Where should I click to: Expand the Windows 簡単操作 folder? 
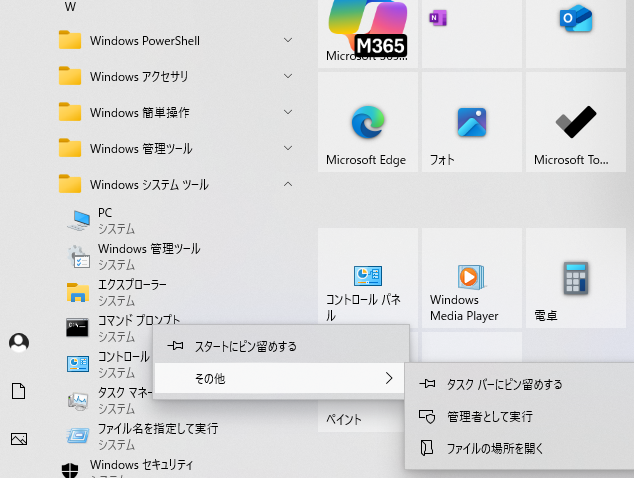pos(178,112)
